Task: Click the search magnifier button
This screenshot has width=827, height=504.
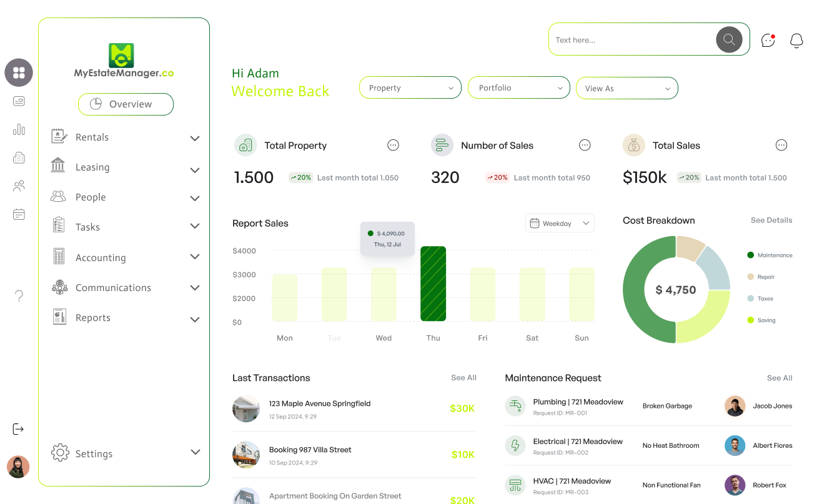Action: [729, 39]
